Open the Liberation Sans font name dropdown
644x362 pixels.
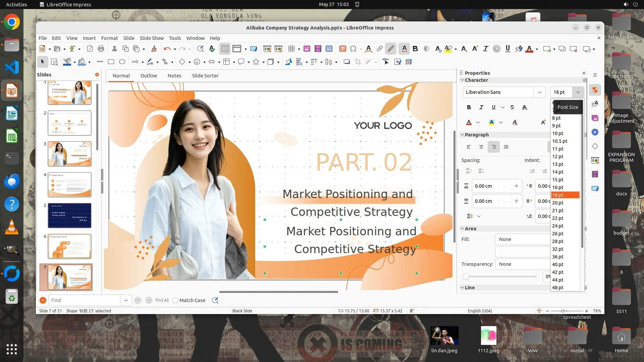(539, 92)
